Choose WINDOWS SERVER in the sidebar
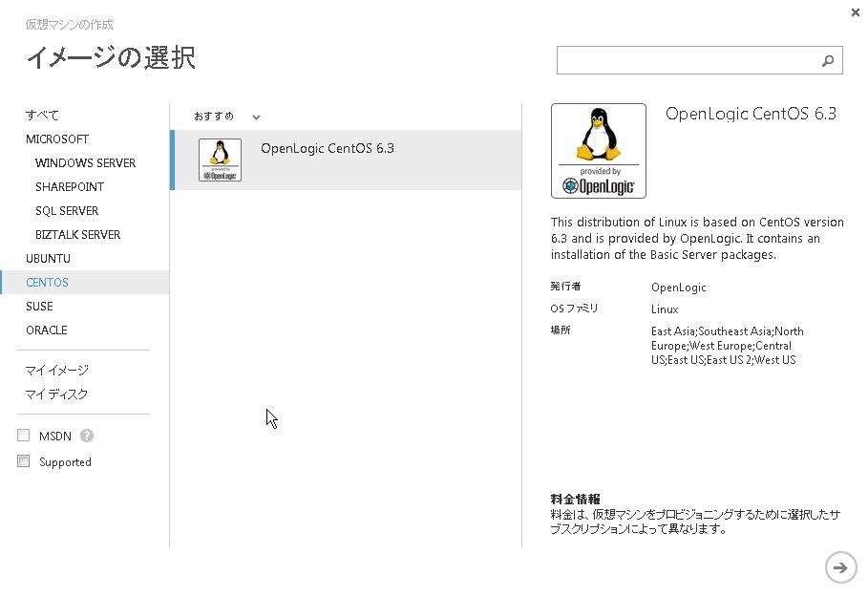 point(85,162)
